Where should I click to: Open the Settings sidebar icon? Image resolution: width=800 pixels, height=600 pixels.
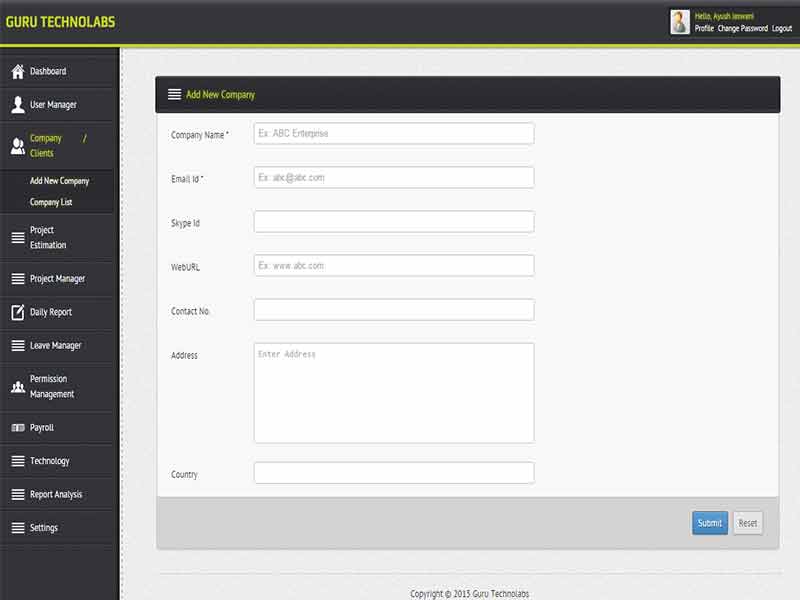16,527
